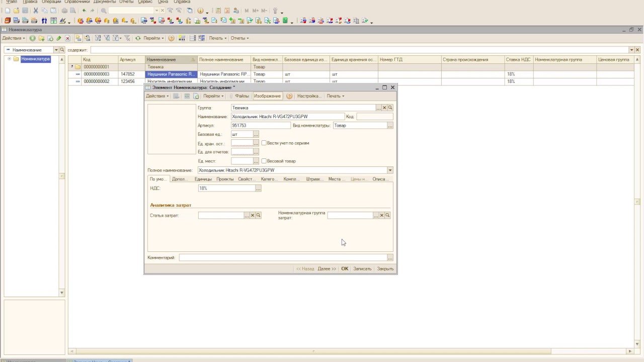Open the Печать dropdown in element form

(336, 96)
